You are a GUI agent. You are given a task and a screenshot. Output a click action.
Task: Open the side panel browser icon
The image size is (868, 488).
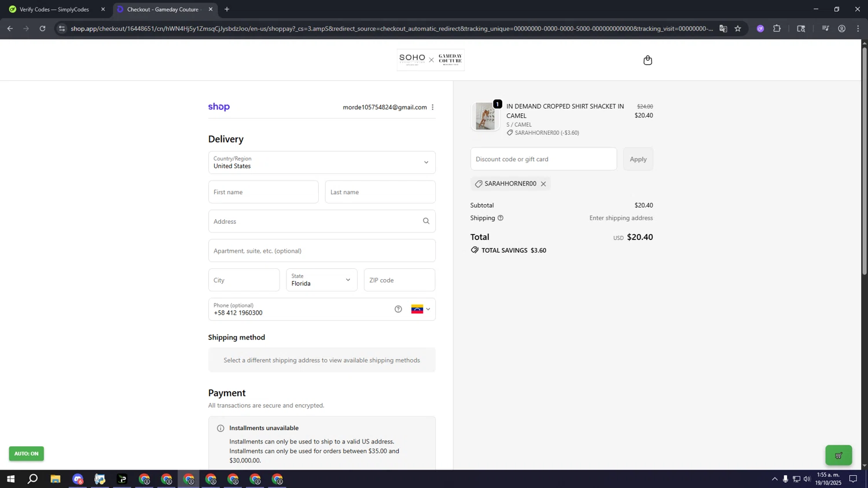[x=801, y=28]
